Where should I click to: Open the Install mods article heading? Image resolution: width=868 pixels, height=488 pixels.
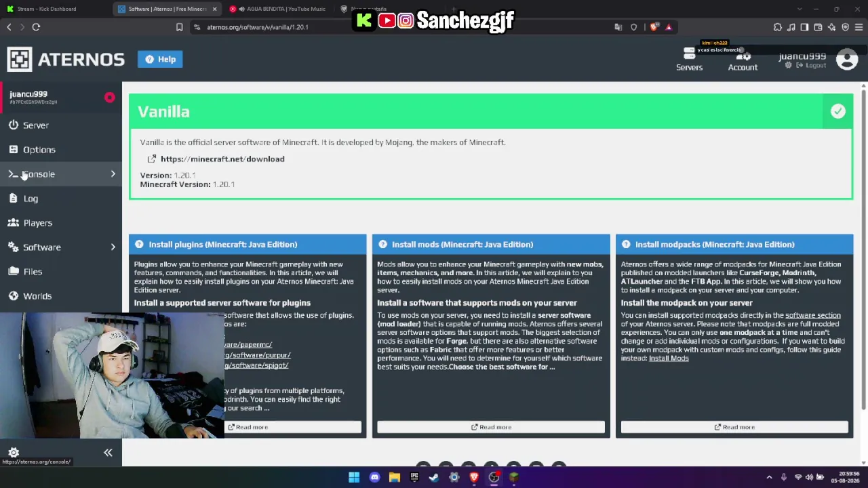click(x=462, y=245)
